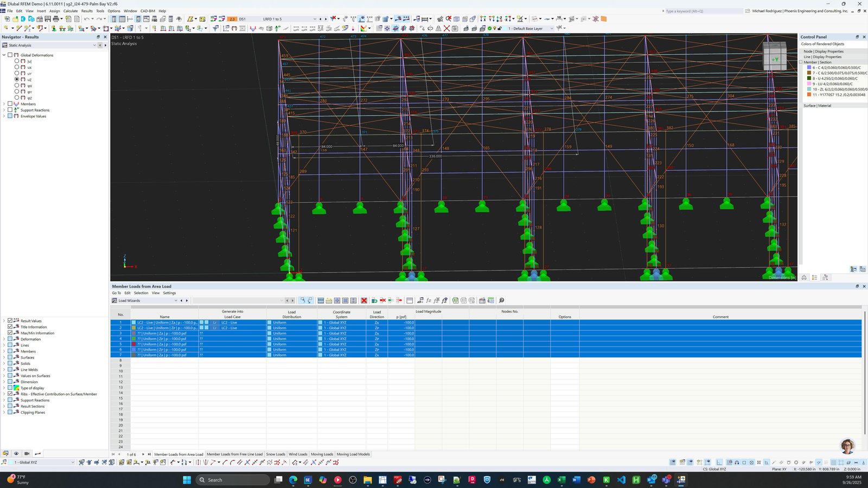Open the Navigator Display tab icon

coord(5,454)
